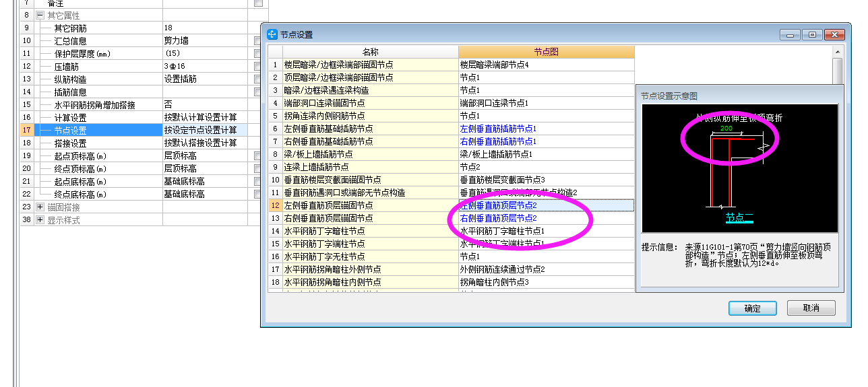
Task: Select the 计算设置 property row
Action: coord(98,117)
